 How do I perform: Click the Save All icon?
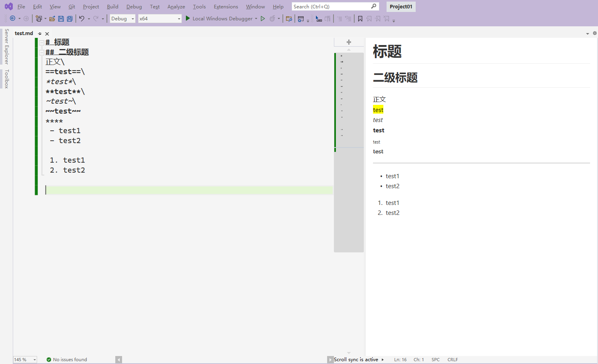point(69,18)
